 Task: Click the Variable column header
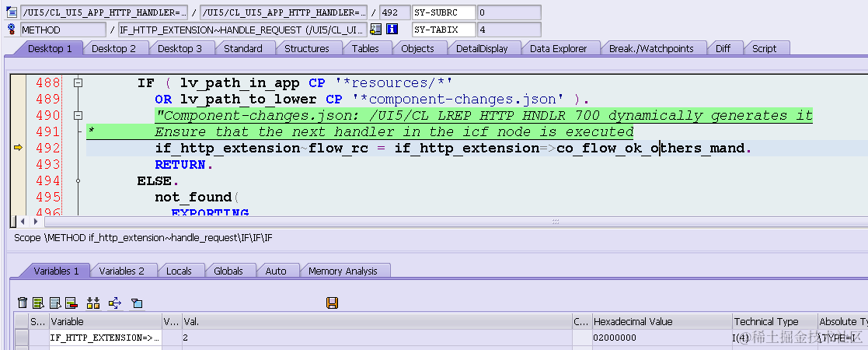106,321
